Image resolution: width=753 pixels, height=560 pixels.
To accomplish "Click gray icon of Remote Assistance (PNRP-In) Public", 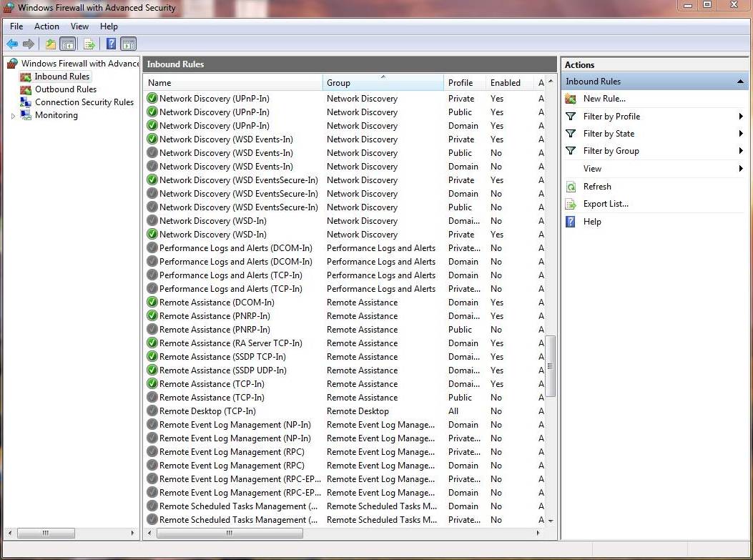I will 152,330.
